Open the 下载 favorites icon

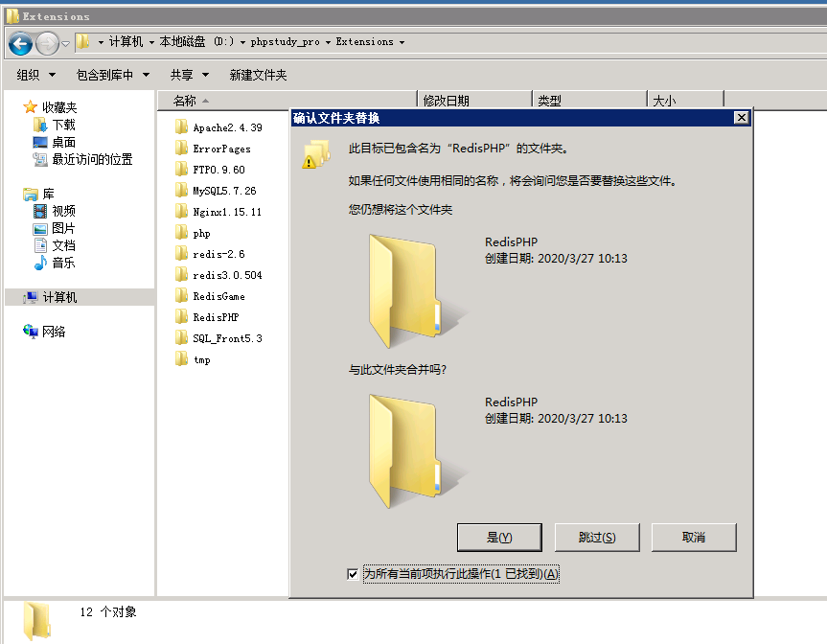tap(40, 125)
